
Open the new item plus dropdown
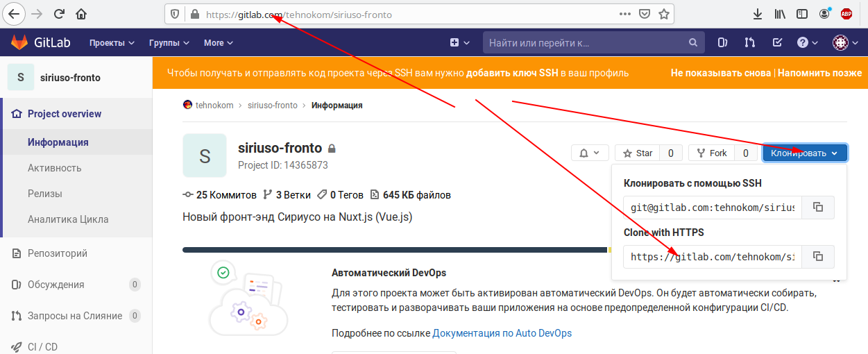459,42
